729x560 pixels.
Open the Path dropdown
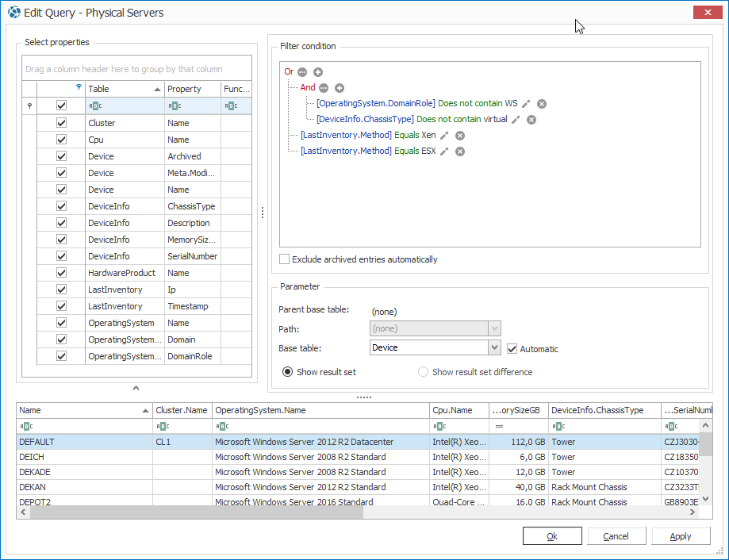494,328
